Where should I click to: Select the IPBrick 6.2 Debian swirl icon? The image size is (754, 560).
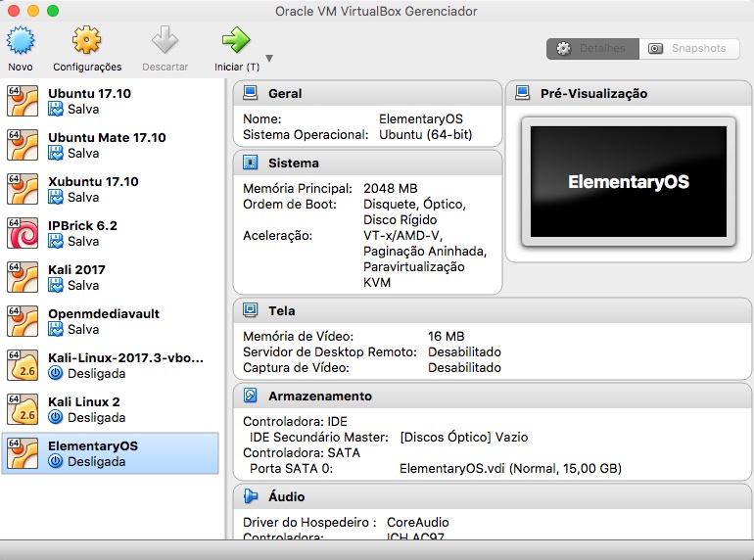click(x=23, y=233)
